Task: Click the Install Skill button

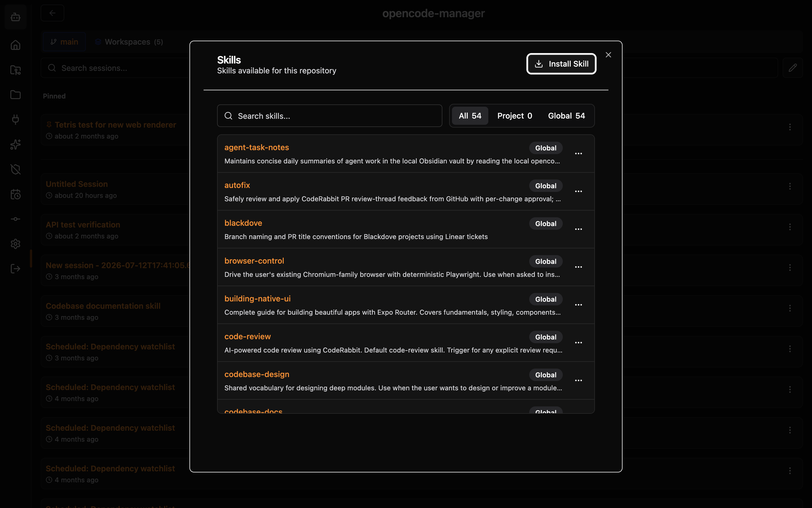Action: tap(561, 64)
